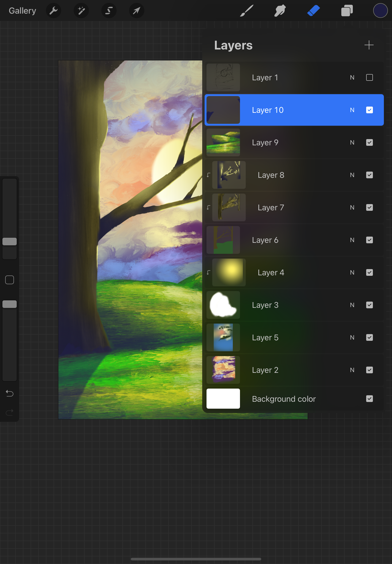
Task: Open blend mode options for Layer 6
Action: point(352,240)
